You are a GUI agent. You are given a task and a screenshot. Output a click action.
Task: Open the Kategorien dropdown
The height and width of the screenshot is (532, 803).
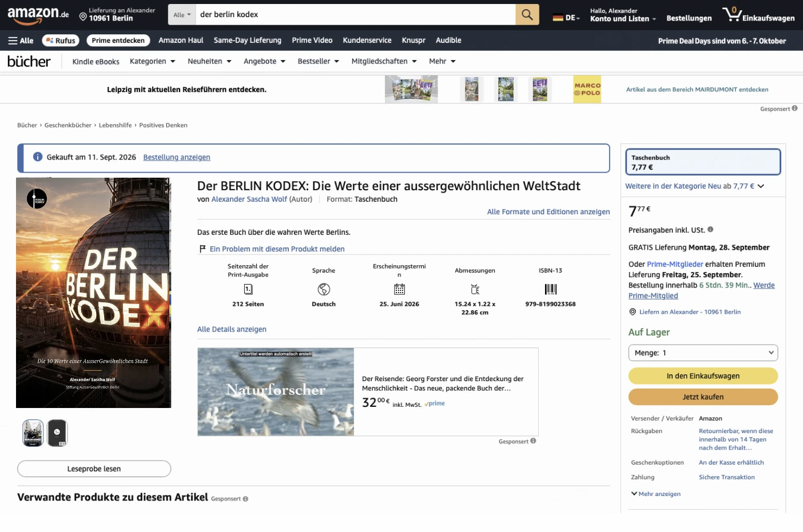pos(152,61)
